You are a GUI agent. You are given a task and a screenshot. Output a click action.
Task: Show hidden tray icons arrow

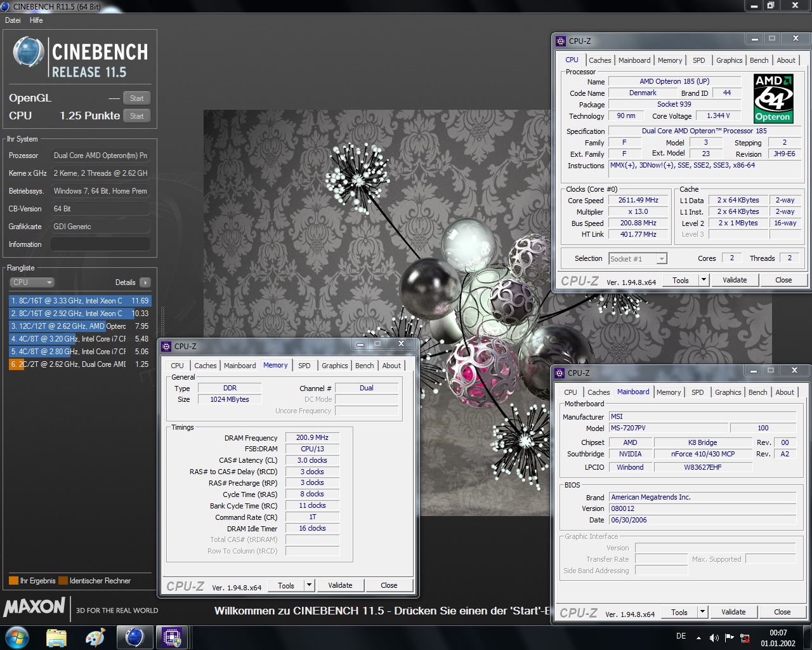[698, 637]
